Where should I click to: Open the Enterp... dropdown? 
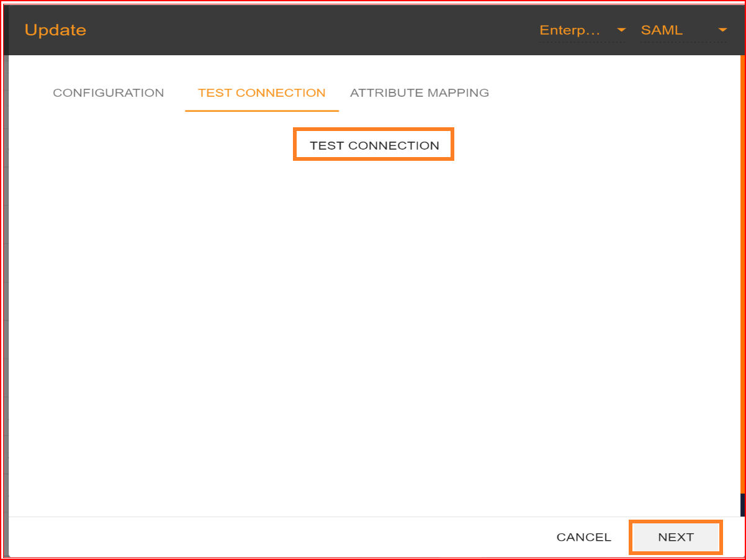pos(583,30)
